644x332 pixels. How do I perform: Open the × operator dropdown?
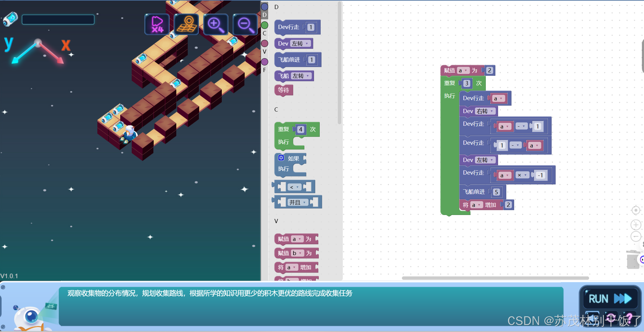pyautogui.click(x=522, y=175)
